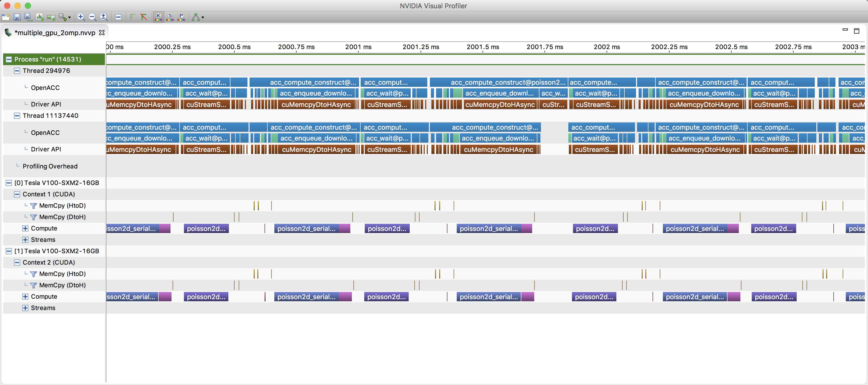Screen dimensions: 868x385
Task: Expand the Streams row under Context 2
Action: [x=25, y=308]
